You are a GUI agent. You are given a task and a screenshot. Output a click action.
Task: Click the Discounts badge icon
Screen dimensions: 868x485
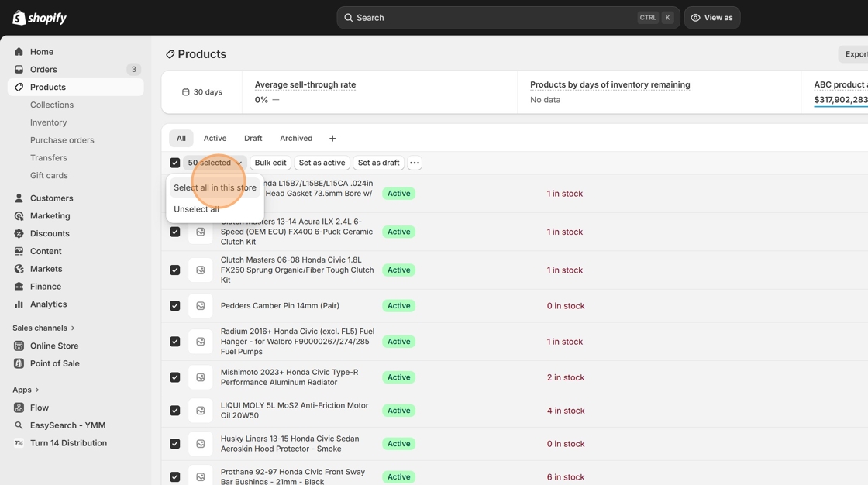point(19,234)
